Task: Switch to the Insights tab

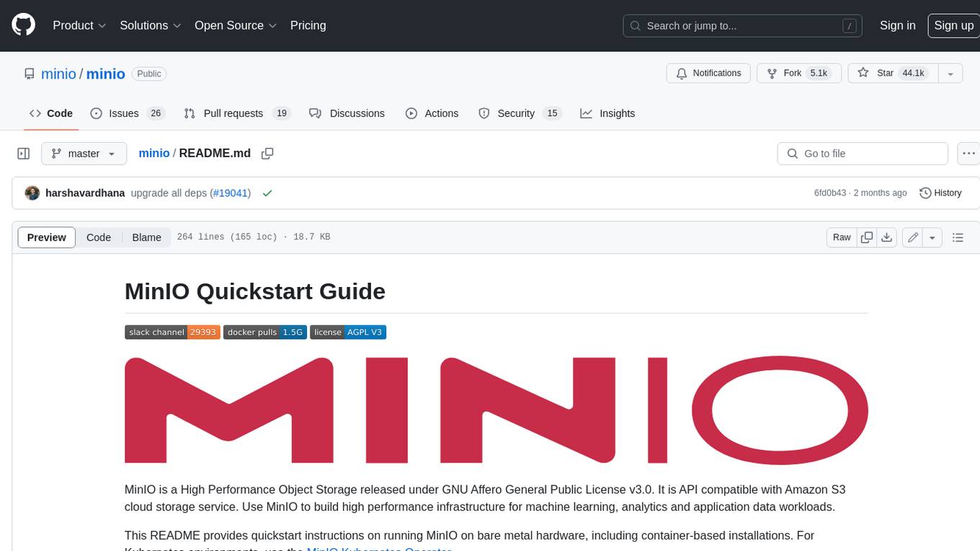Action: [607, 113]
